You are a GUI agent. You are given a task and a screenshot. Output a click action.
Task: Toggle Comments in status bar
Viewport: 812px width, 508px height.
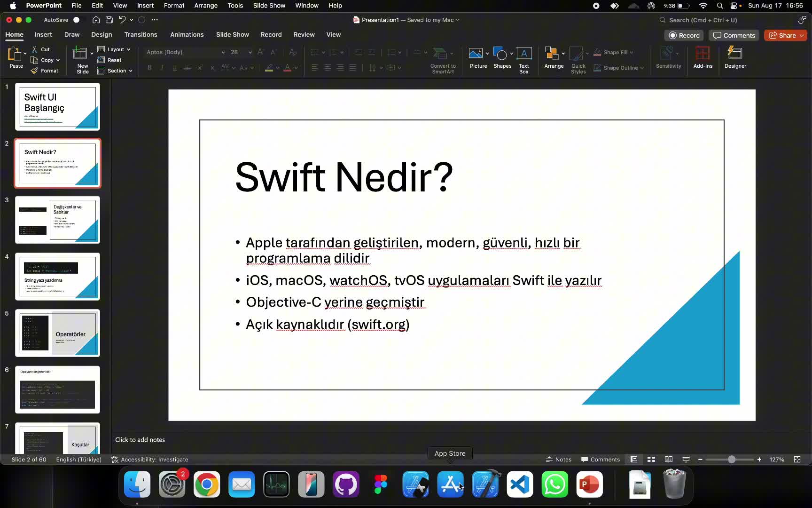pyautogui.click(x=601, y=460)
